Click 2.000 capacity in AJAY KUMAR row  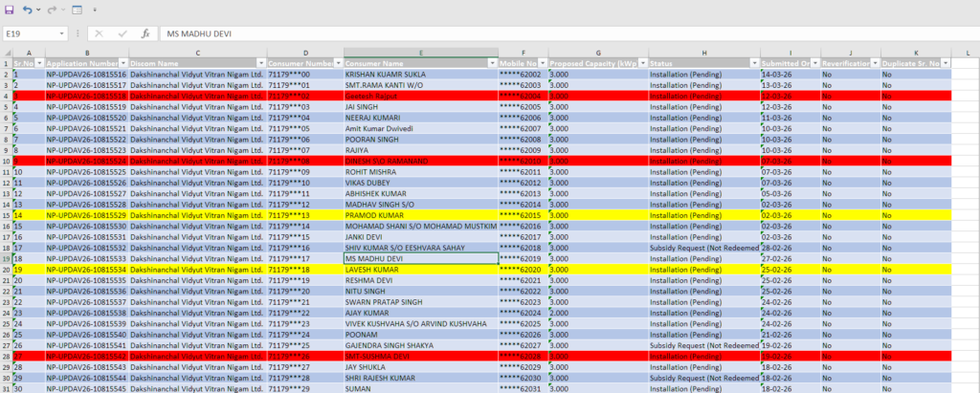point(599,313)
